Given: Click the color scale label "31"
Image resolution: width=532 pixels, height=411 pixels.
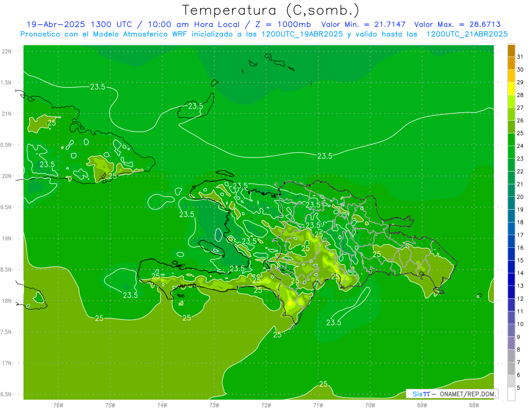Looking at the screenshot, I should coord(520,57).
